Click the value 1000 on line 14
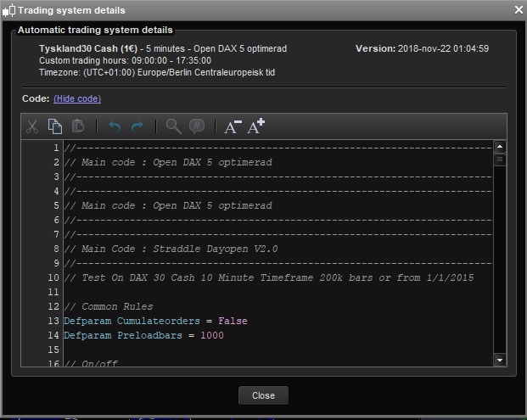The image size is (527, 420). click(212, 335)
